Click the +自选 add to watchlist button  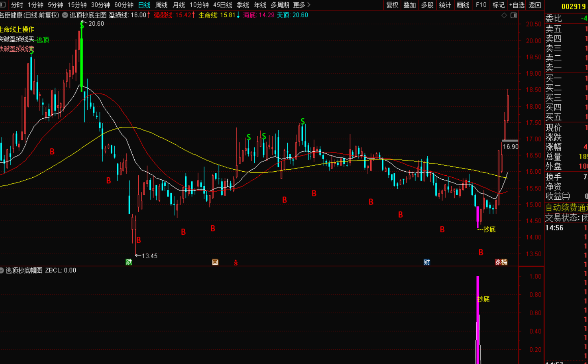pyautogui.click(x=517, y=5)
